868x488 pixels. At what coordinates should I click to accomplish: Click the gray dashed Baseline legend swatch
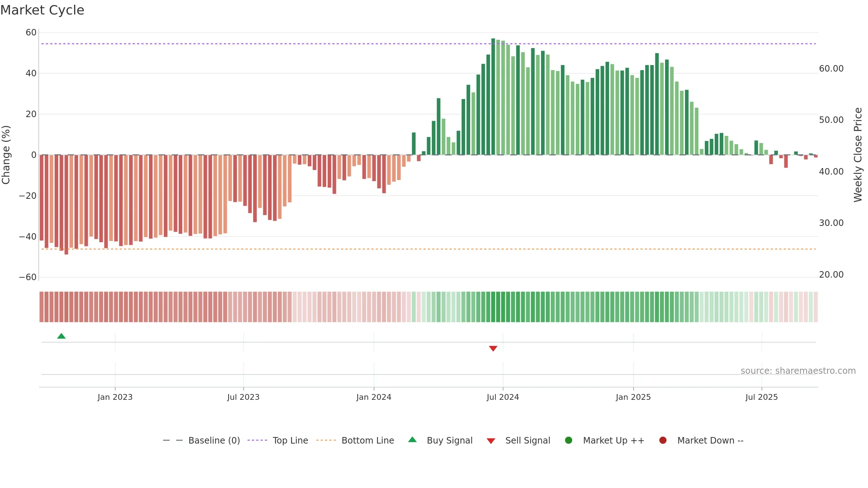(x=173, y=440)
